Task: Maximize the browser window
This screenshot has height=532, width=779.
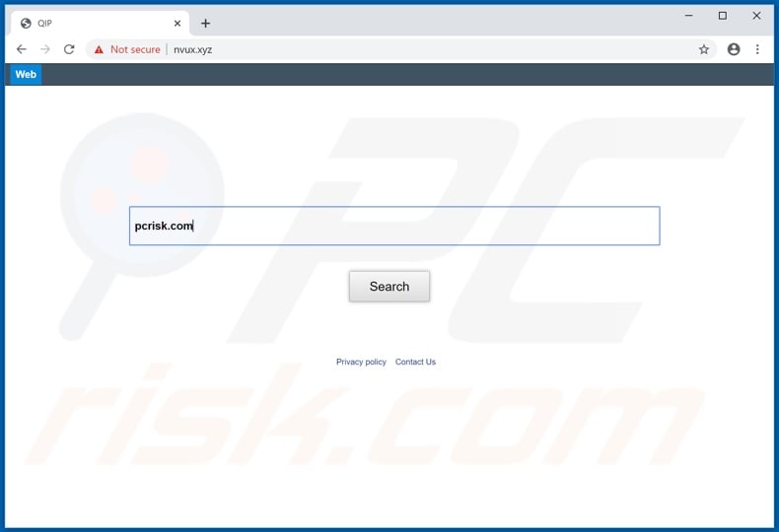Action: (723, 16)
